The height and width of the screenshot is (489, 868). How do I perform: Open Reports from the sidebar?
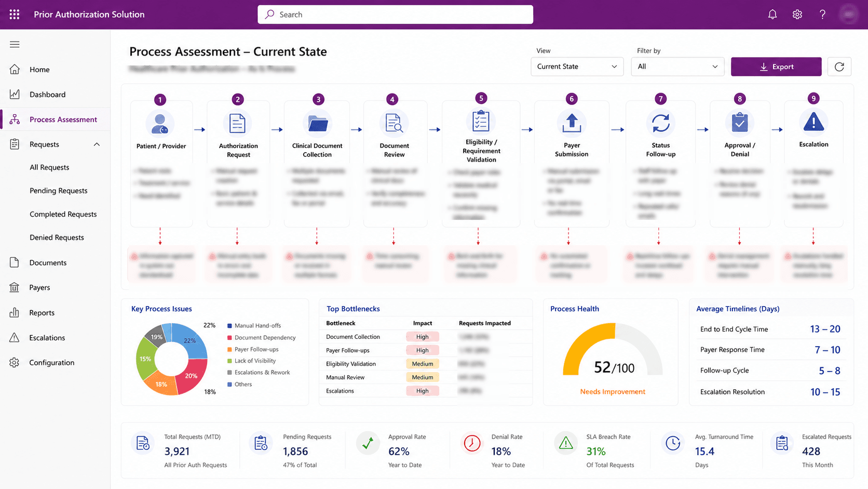click(55, 313)
